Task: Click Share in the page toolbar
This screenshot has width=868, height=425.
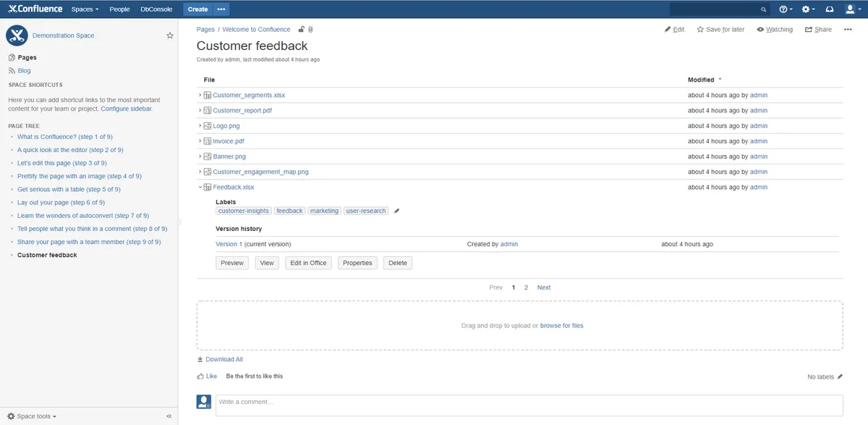Action: [x=818, y=30]
